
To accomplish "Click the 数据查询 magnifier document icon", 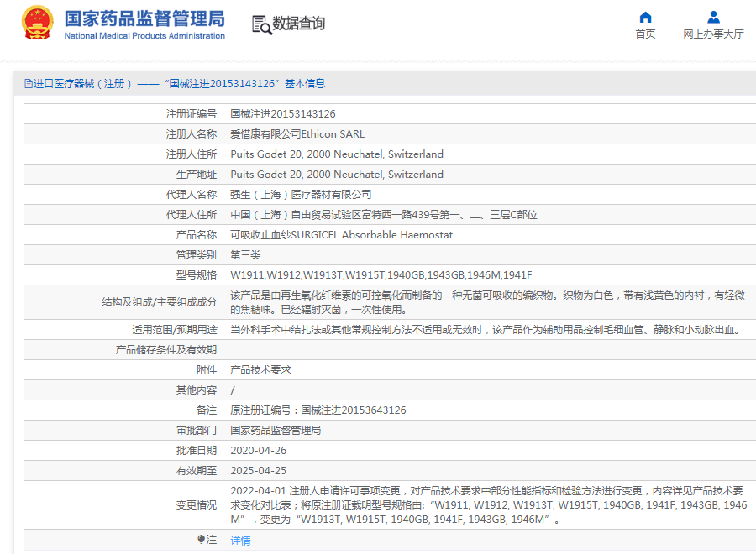I will pos(262,24).
